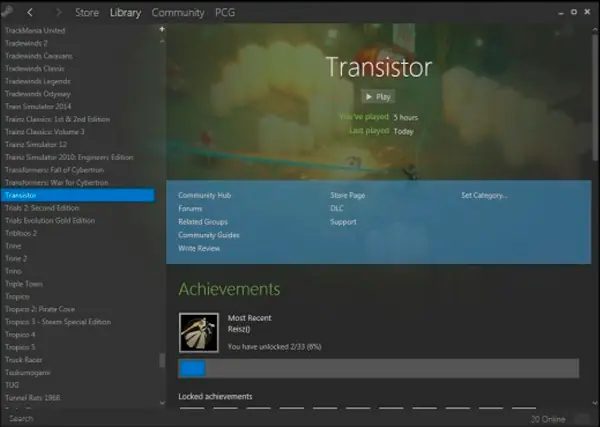Screen dimensions: 600x427
Task: Select Tribloos 2 in list
Action: coord(21,233)
